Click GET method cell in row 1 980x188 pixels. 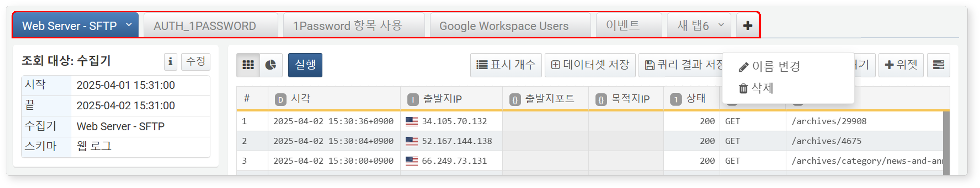coord(753,121)
